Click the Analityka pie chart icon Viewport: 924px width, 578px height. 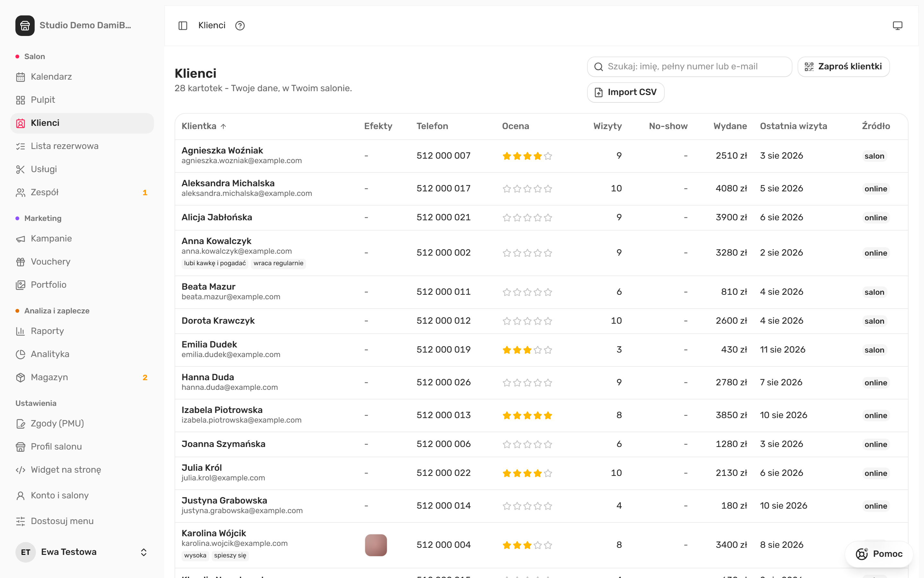pos(21,355)
